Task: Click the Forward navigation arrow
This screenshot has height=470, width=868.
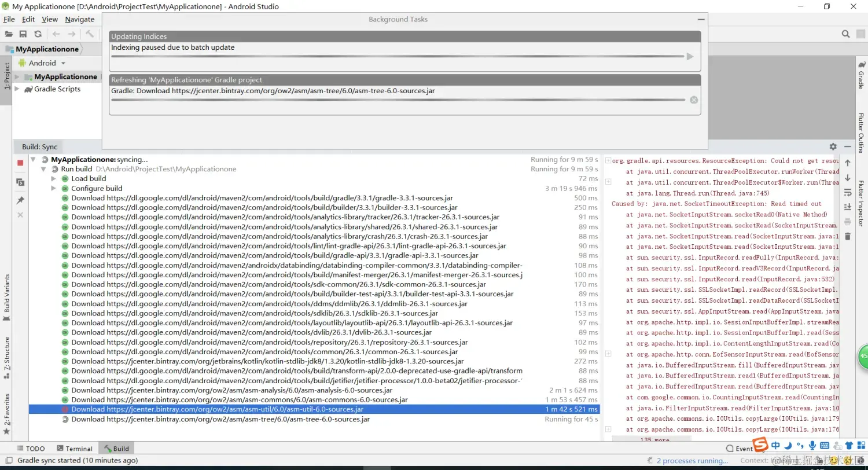Action: (71, 34)
